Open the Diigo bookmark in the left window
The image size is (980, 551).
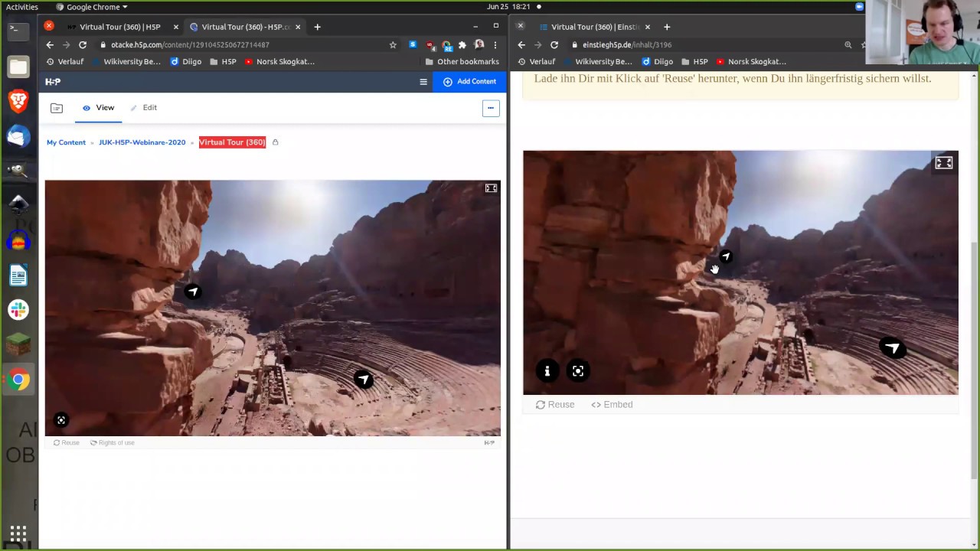pyautogui.click(x=186, y=61)
